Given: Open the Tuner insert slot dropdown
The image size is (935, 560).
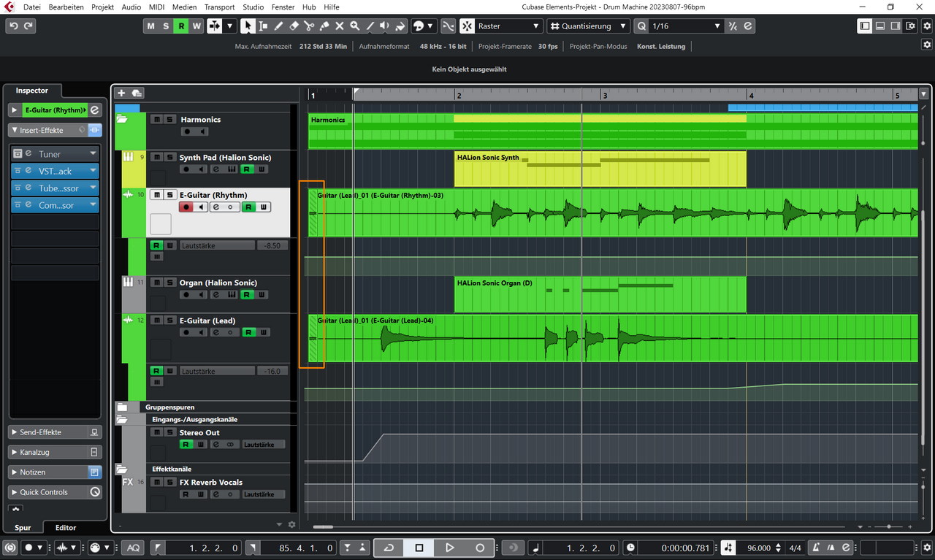Looking at the screenshot, I should 93,154.
